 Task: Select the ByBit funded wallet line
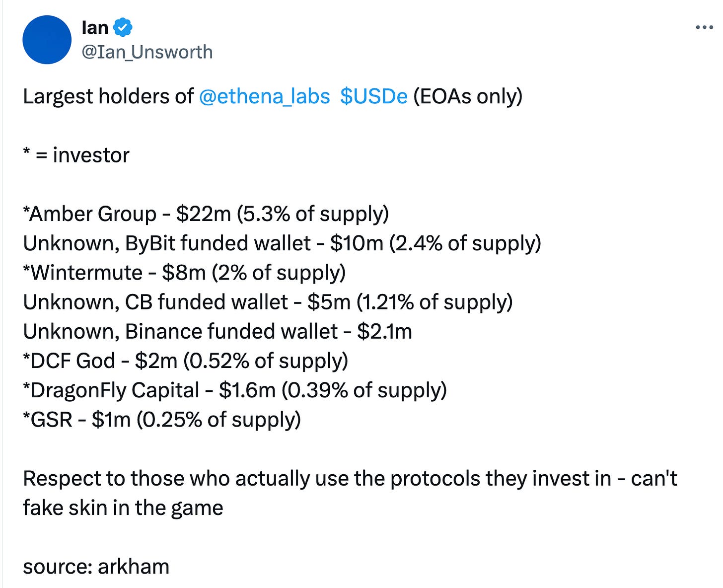282,243
